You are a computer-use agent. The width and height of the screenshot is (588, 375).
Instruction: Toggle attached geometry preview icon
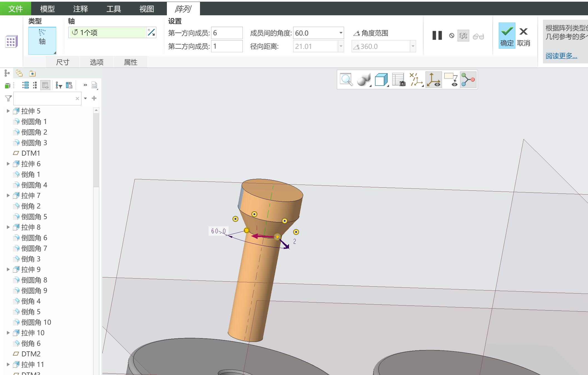coord(463,36)
